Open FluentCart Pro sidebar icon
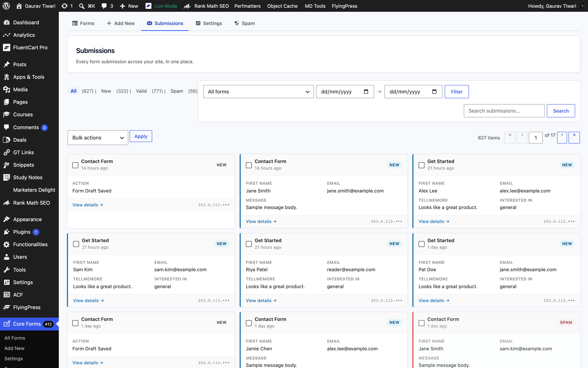The width and height of the screenshot is (588, 368). point(7,47)
